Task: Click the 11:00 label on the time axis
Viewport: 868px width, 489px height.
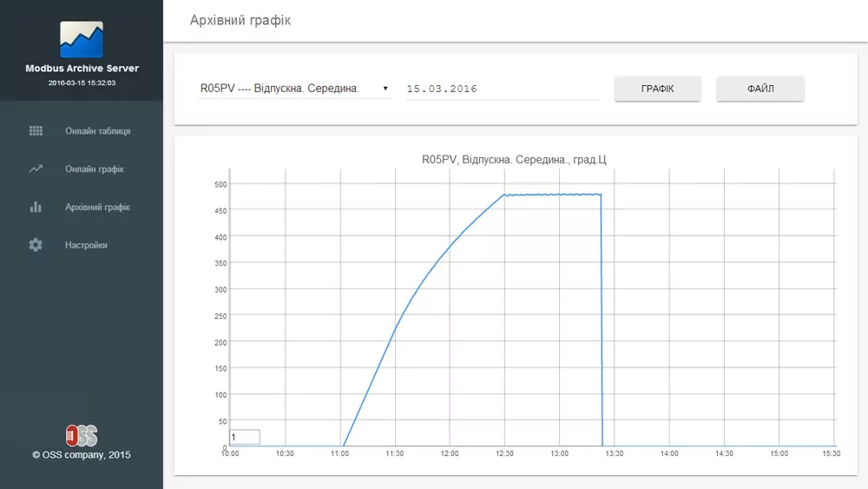Action: click(340, 453)
